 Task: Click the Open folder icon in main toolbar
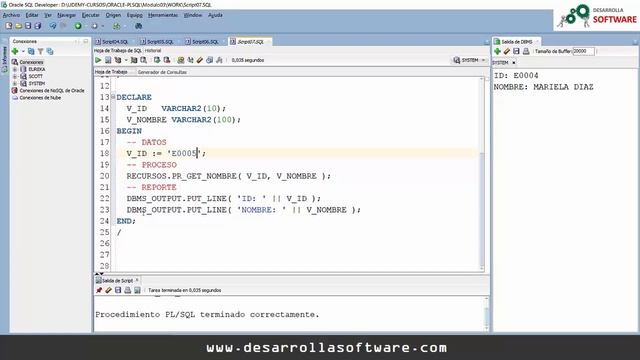[x=18, y=26]
